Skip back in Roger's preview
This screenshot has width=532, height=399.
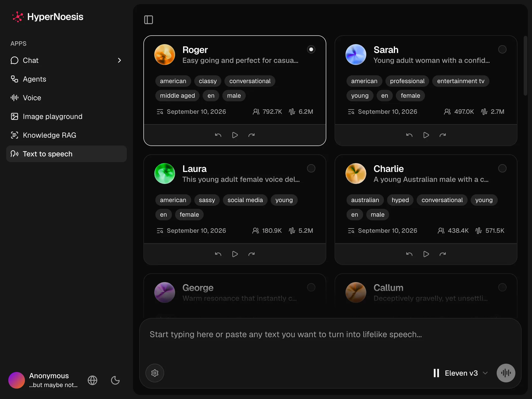[x=218, y=135]
